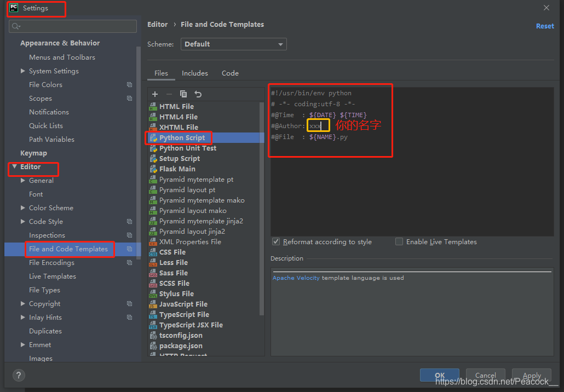This screenshot has height=392, width=564.
Task: Select Pyramid mytemplate jinja2 template
Action: (x=201, y=221)
